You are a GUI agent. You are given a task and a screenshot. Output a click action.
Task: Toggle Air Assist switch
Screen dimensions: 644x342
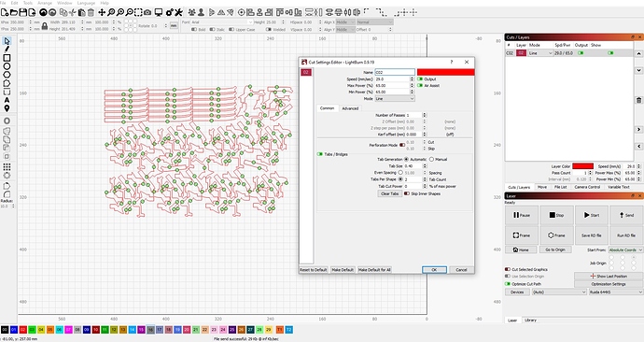[420, 86]
